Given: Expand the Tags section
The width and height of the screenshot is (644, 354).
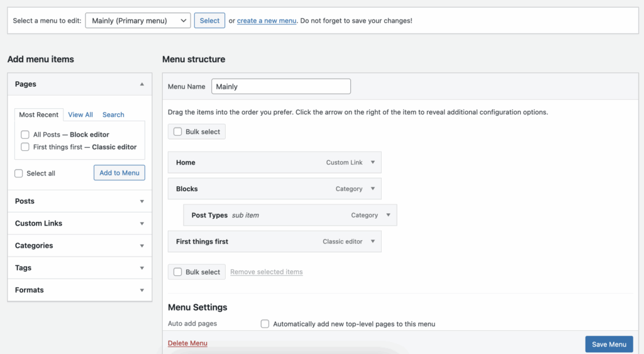Looking at the screenshot, I should (x=142, y=268).
